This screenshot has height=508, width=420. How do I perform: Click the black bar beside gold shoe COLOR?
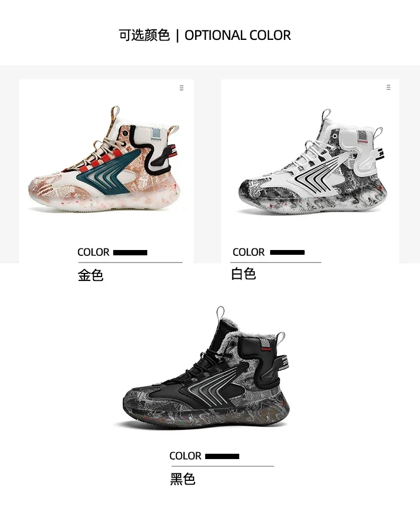click(130, 253)
